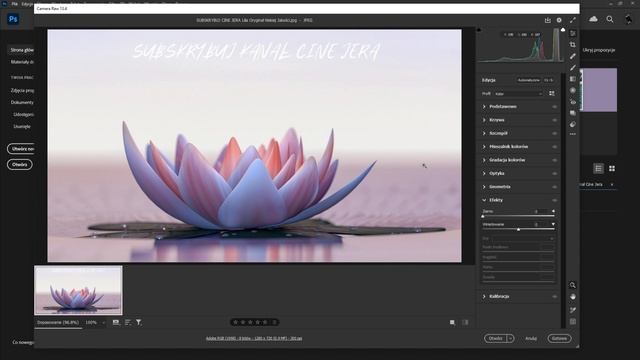Expand the Kalibracja panel
640x360 pixels.
[x=484, y=296]
